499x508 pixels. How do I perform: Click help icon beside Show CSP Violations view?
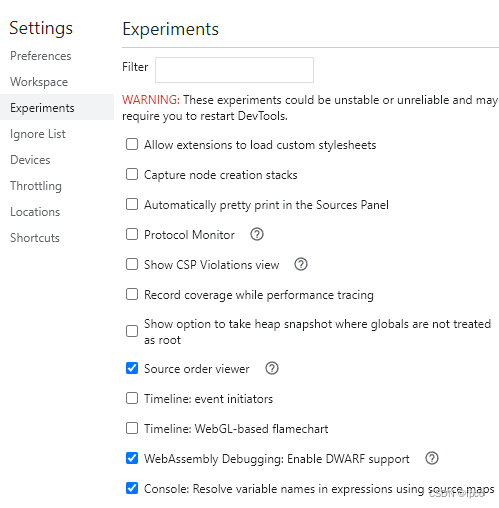point(301,264)
